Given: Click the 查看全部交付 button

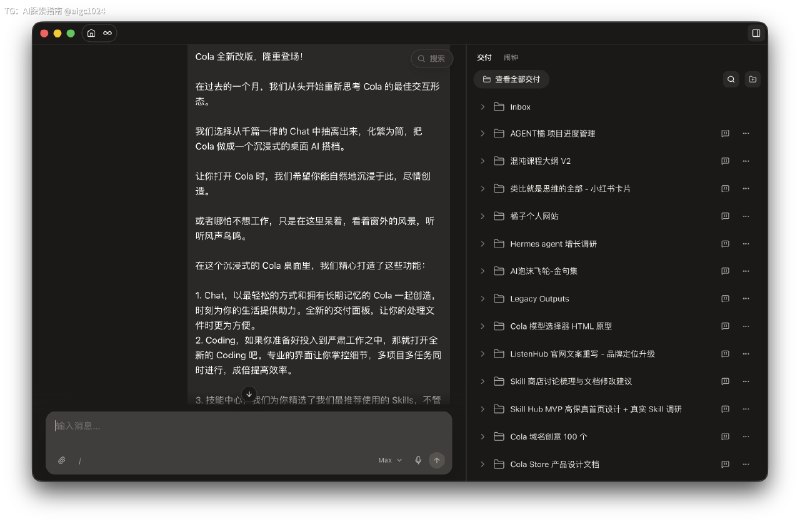Looking at the screenshot, I should pos(511,80).
